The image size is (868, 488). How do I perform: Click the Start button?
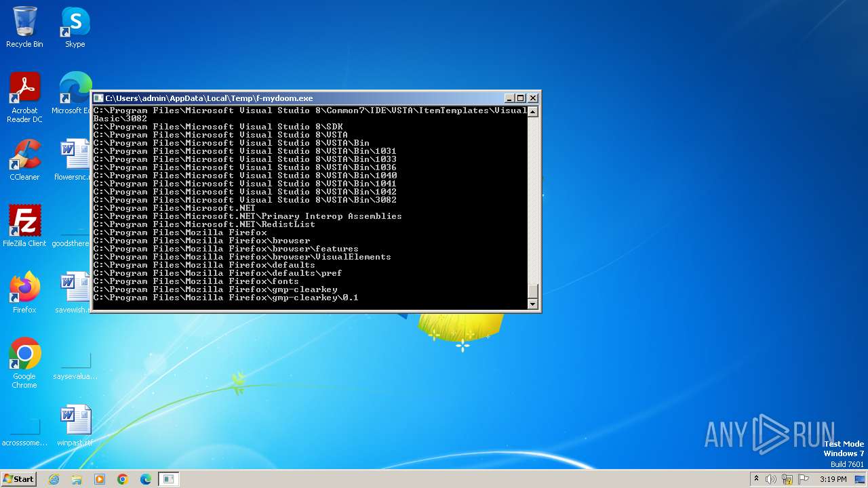[x=18, y=479]
